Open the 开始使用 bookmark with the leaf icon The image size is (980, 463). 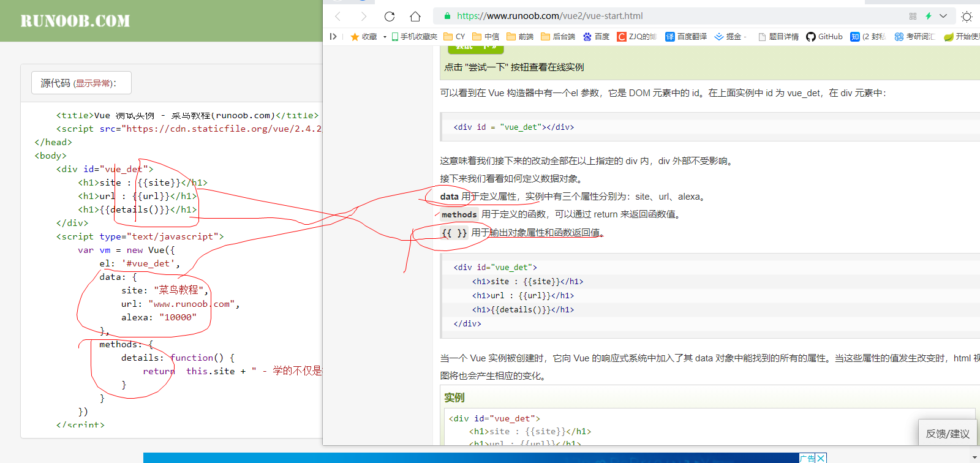[962, 37]
